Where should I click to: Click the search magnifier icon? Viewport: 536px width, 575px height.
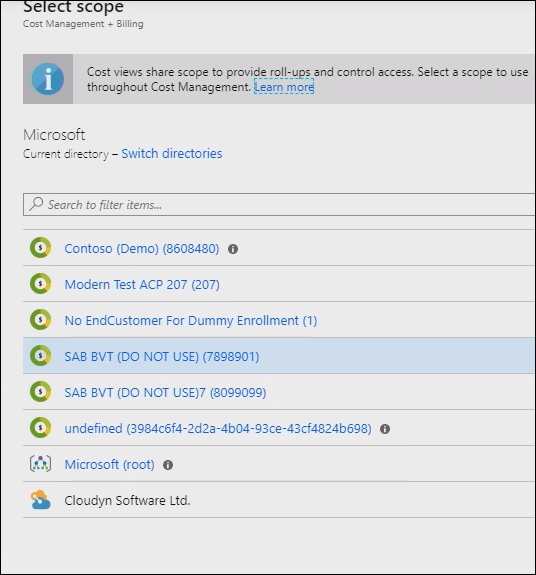(36, 204)
